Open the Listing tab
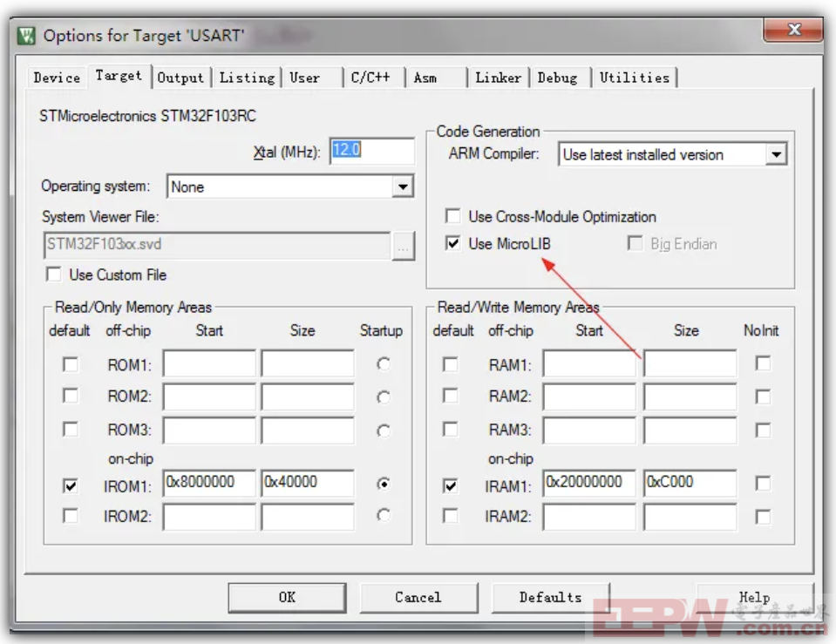Image resolution: width=836 pixels, height=644 pixels. (247, 78)
